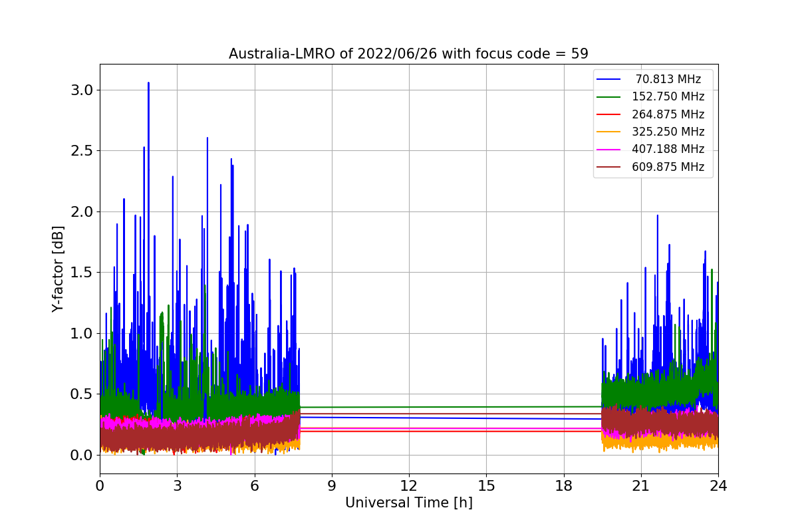
Task: Click the 15 hour x-axis tick label
Action: pyautogui.click(x=486, y=486)
